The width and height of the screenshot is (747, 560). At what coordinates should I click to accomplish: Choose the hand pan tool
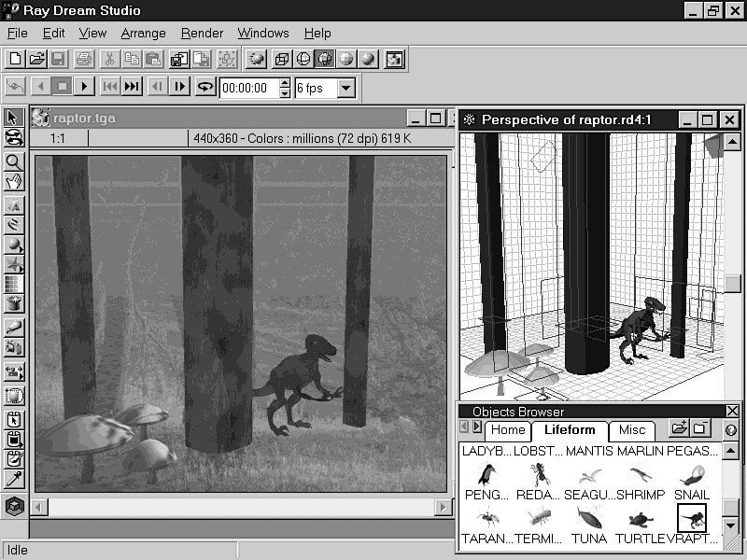13,181
